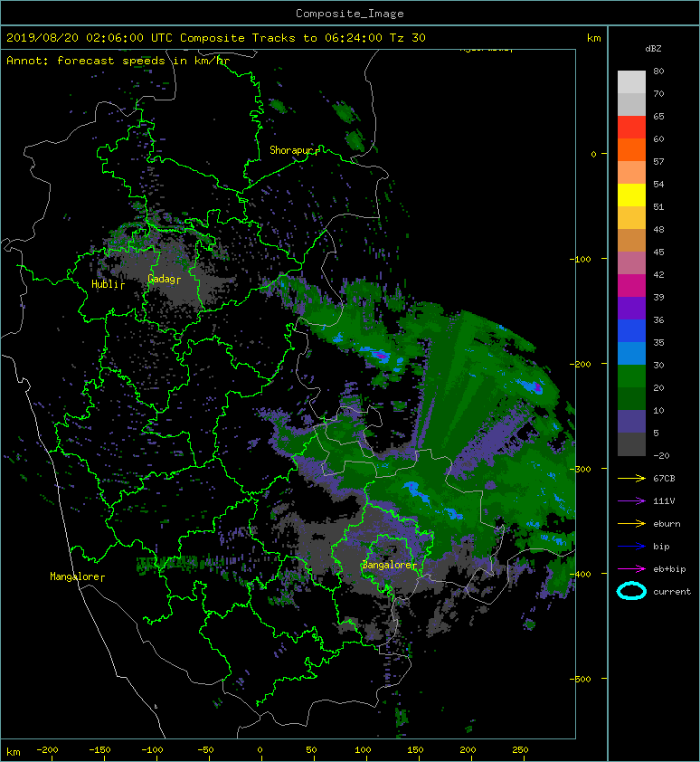Click the -500 tick on right axis
Viewport: 700px width, 762px height.
click(580, 679)
